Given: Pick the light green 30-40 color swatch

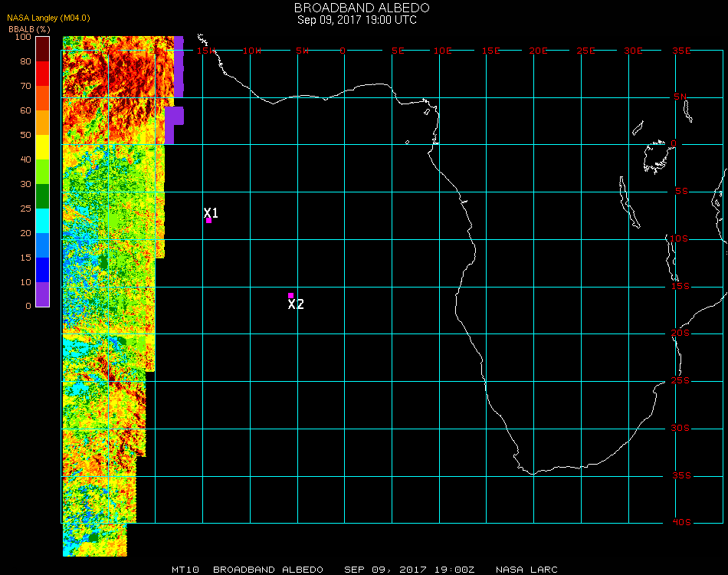Looking at the screenshot, I should (43, 172).
